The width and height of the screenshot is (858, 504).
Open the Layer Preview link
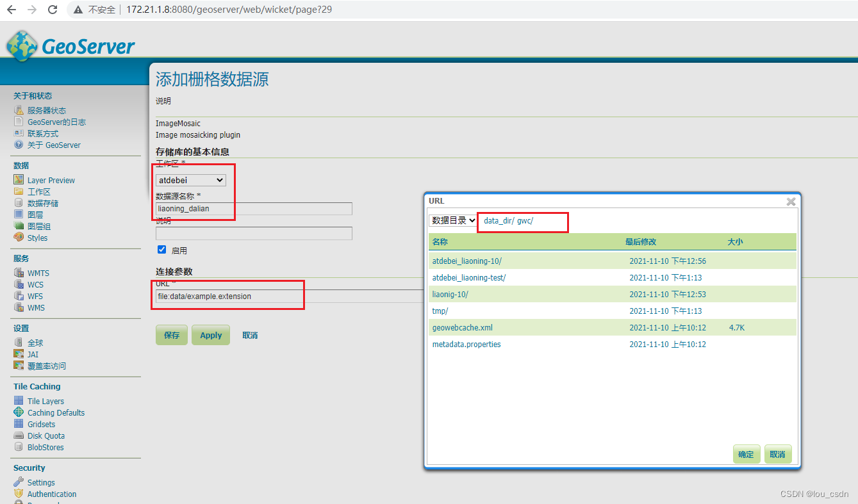(51, 180)
